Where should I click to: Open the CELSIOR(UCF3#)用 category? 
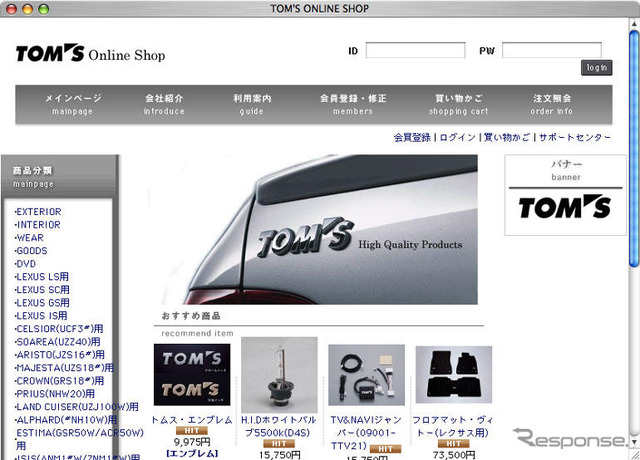tap(59, 329)
